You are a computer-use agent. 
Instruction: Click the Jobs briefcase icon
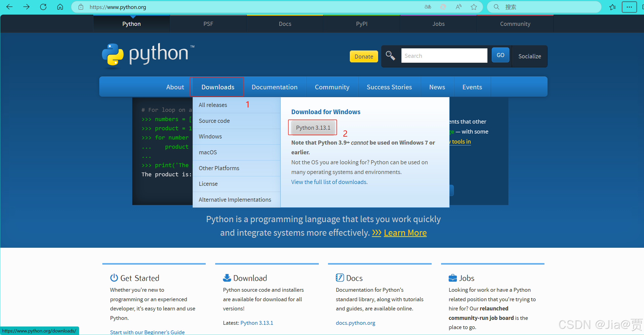point(453,278)
